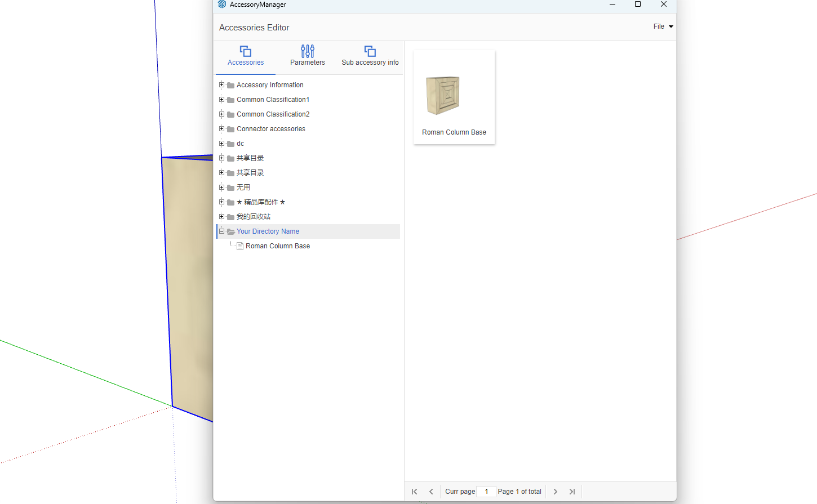Open the File dropdown menu
The height and width of the screenshot is (504, 817).
pyautogui.click(x=663, y=26)
